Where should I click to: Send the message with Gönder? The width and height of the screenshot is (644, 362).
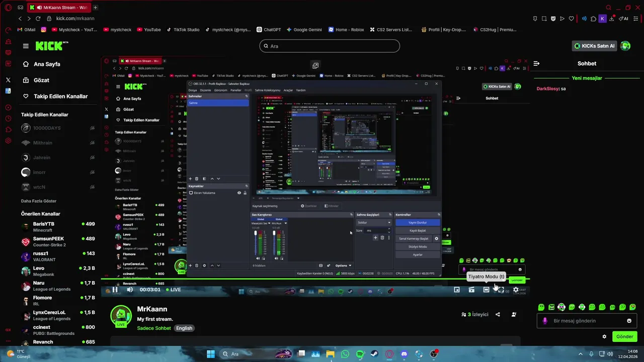[624, 336]
